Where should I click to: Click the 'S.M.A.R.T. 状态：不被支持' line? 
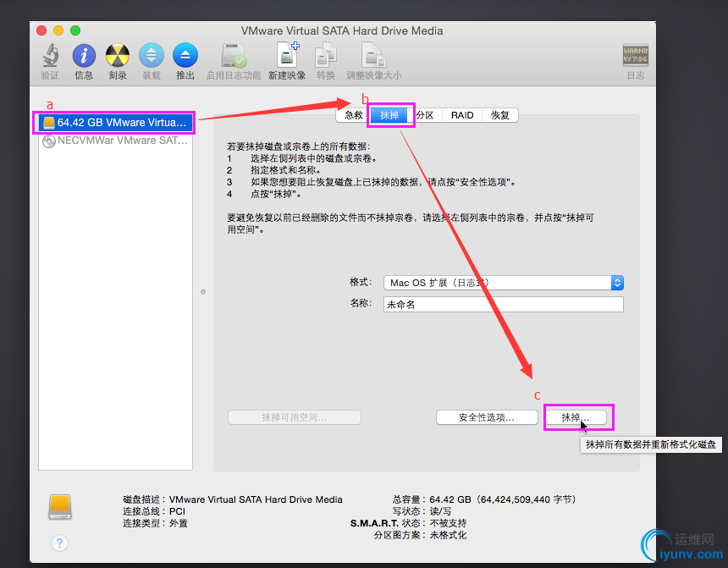click(408, 523)
